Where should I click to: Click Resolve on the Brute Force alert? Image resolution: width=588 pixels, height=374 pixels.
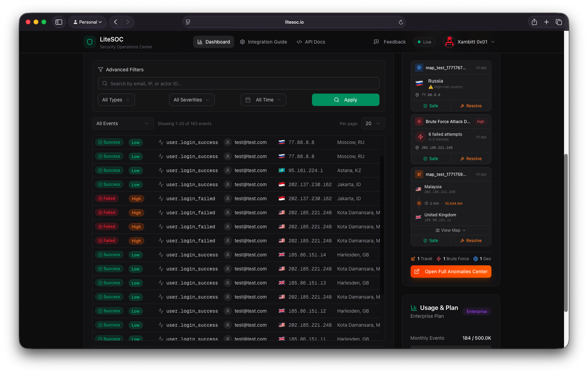coord(471,158)
